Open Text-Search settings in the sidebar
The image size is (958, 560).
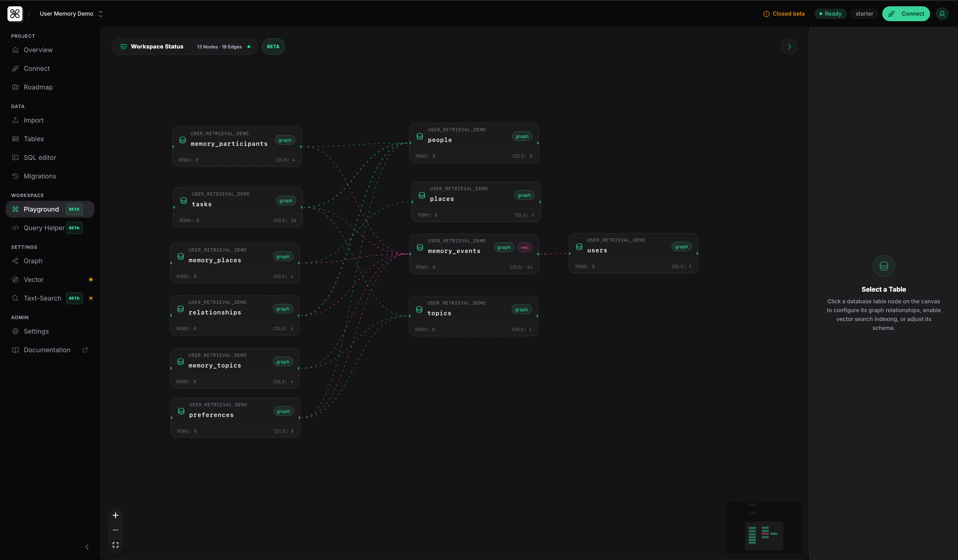(50, 298)
